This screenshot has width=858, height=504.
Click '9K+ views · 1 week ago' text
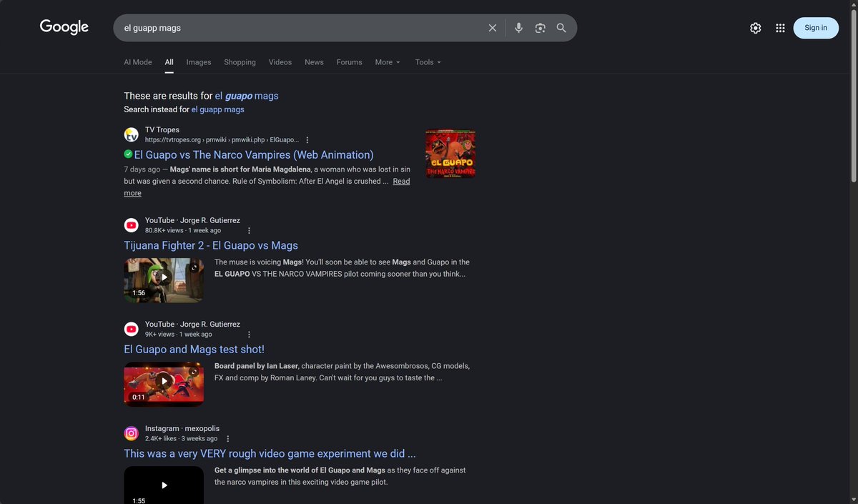tap(179, 335)
